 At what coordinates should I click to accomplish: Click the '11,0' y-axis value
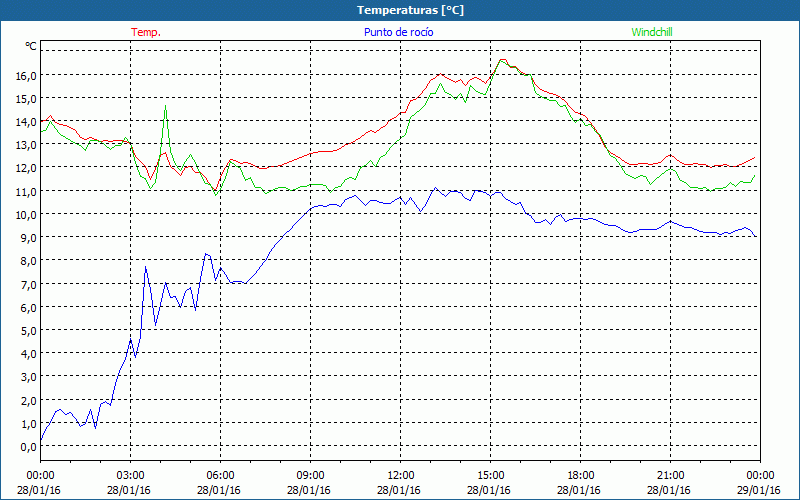tap(27, 191)
